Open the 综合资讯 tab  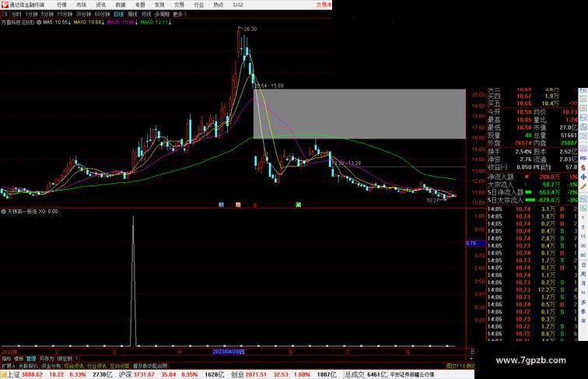click(x=74, y=366)
